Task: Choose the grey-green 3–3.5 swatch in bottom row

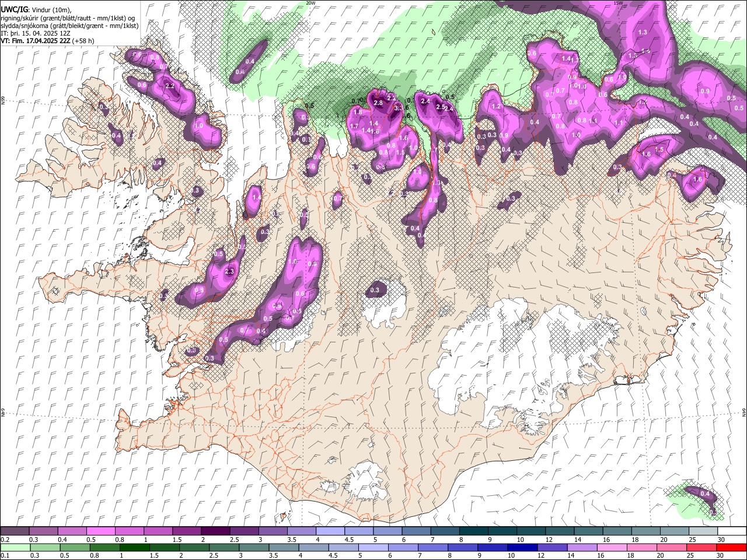Action: (x=254, y=547)
